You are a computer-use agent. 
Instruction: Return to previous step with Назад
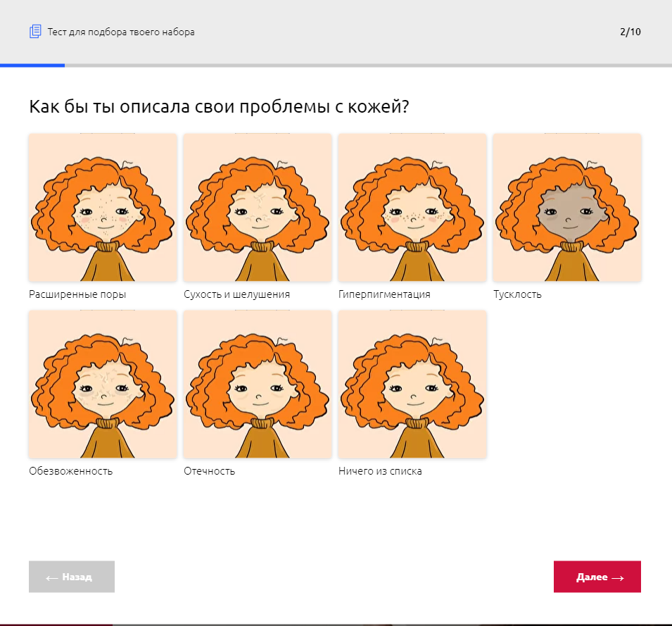pos(72,577)
